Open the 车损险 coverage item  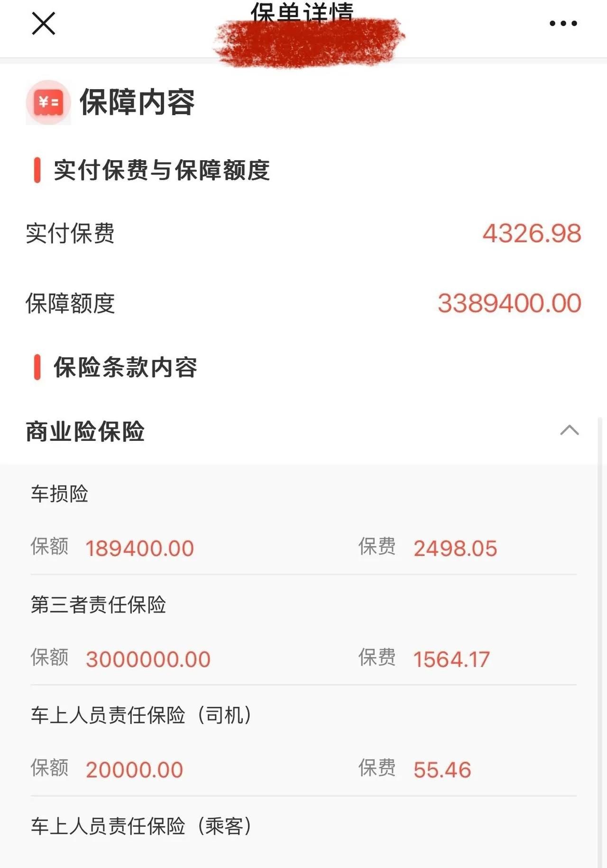pyautogui.click(x=60, y=494)
